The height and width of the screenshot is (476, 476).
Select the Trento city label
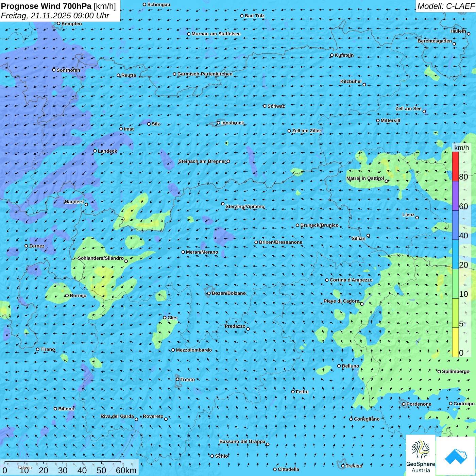(x=188, y=379)
